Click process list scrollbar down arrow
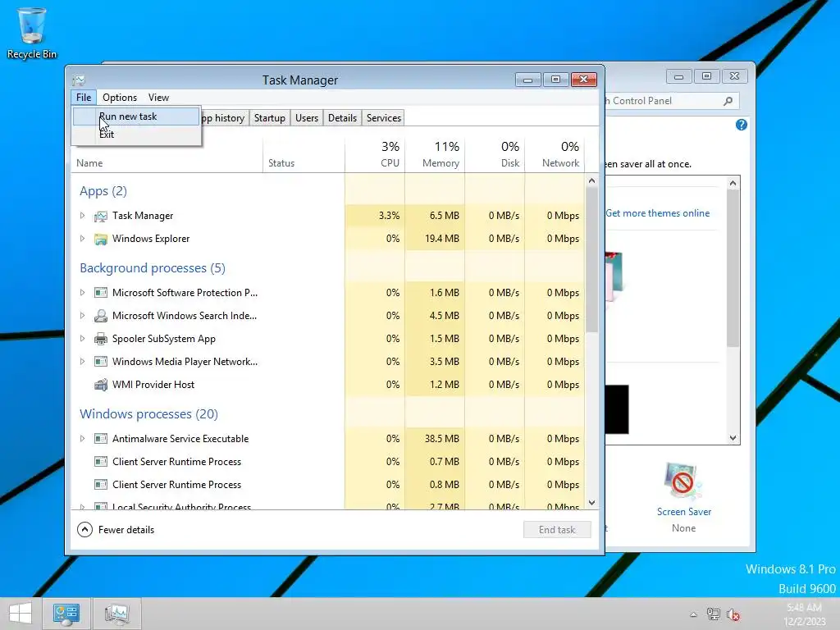Viewport: 840px width, 630px height. pyautogui.click(x=591, y=503)
